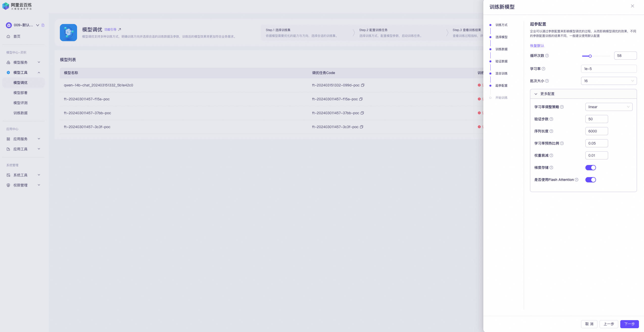Image resolution: width=644 pixels, height=332 pixels.
Task: Click the large 模型调优 header icon
Action: [68, 33]
